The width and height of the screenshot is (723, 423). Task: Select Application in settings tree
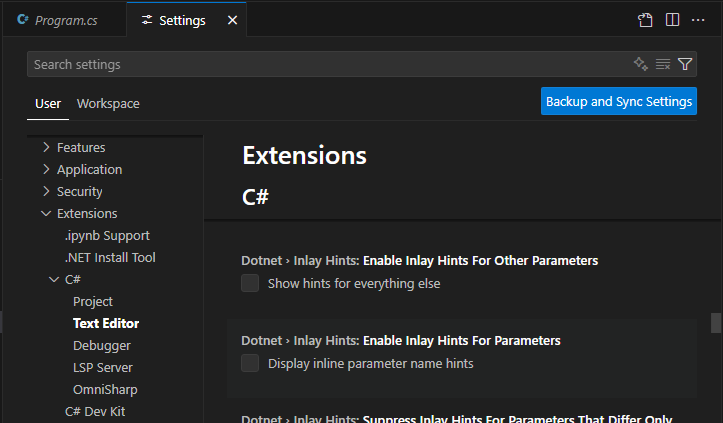tap(89, 170)
